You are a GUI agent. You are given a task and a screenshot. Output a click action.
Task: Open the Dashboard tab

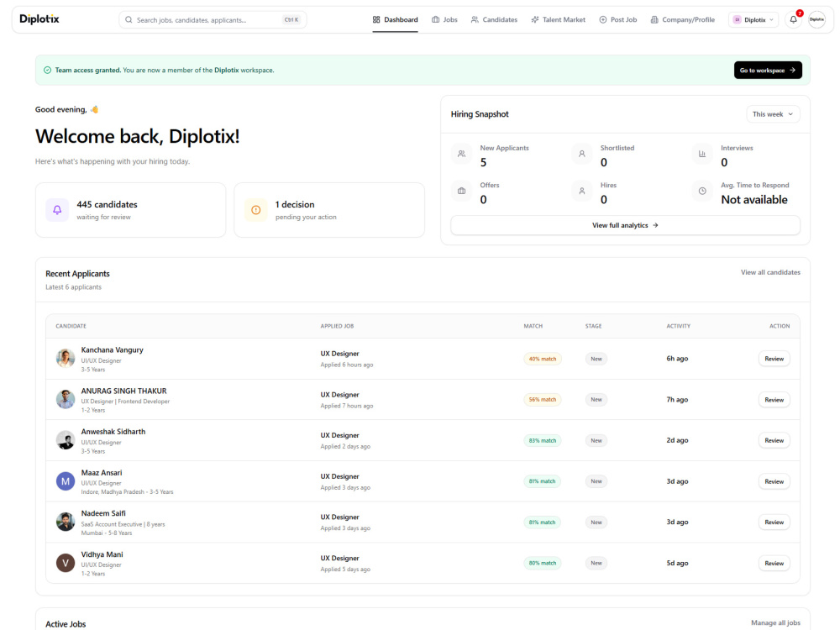pyautogui.click(x=396, y=20)
